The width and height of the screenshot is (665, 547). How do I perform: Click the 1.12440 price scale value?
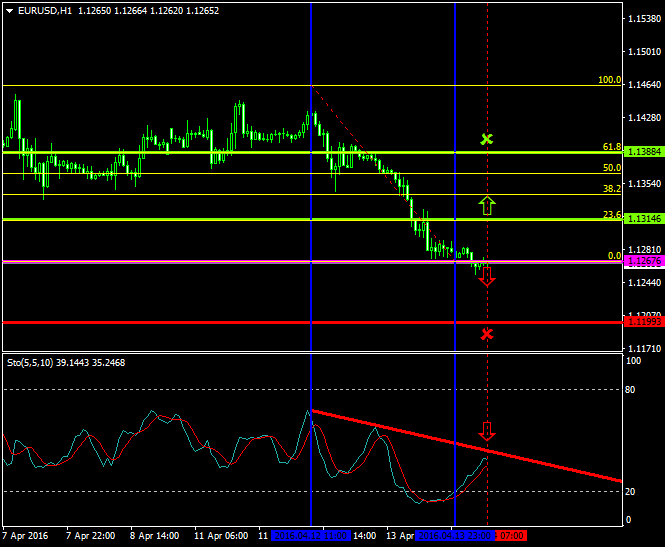click(644, 282)
